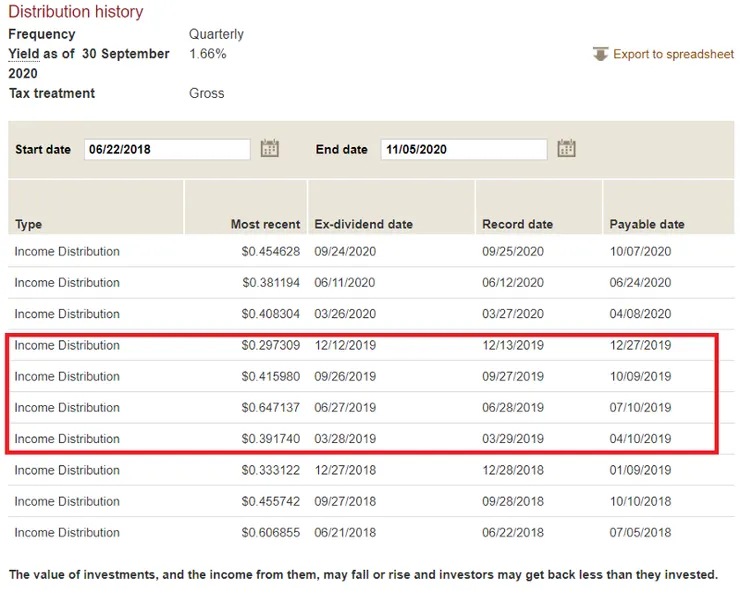The height and width of the screenshot is (591, 740).
Task: Click the Yield term with dotted underline
Action: pyautogui.click(x=24, y=54)
